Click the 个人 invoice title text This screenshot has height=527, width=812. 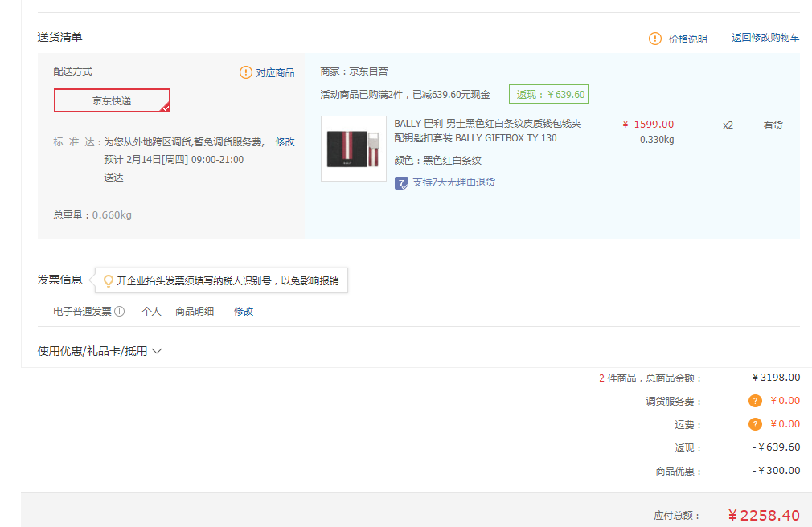(x=151, y=311)
